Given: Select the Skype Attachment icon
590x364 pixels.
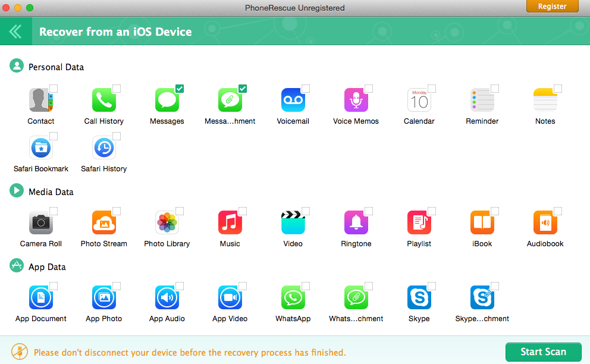Looking at the screenshot, I should [482, 297].
